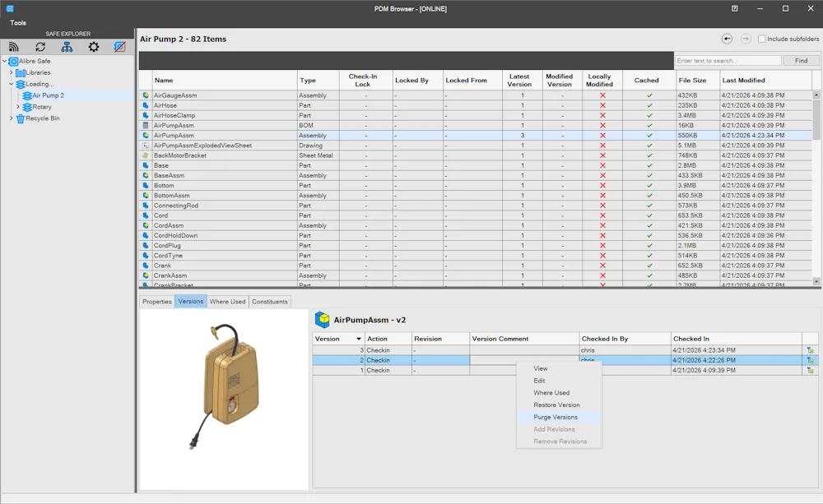Click the file list scrollbar up arrow
Viewport: 823px width, 504px height.
point(816,95)
